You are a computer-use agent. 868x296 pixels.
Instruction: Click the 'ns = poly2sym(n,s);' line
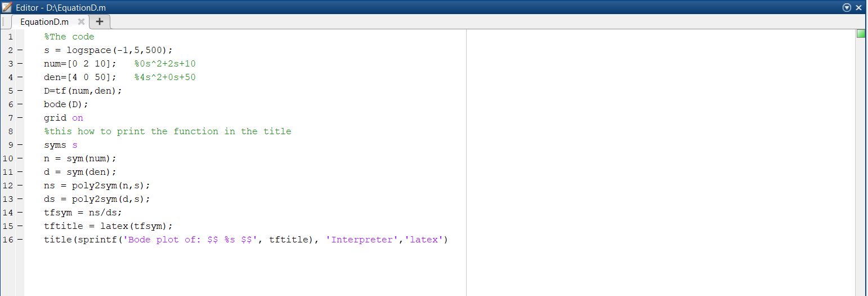tap(97, 185)
